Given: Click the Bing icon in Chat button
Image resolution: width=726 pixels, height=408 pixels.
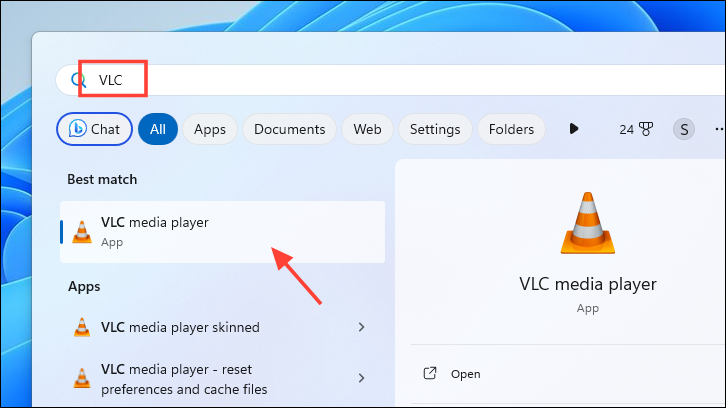Looking at the screenshot, I should point(77,128).
